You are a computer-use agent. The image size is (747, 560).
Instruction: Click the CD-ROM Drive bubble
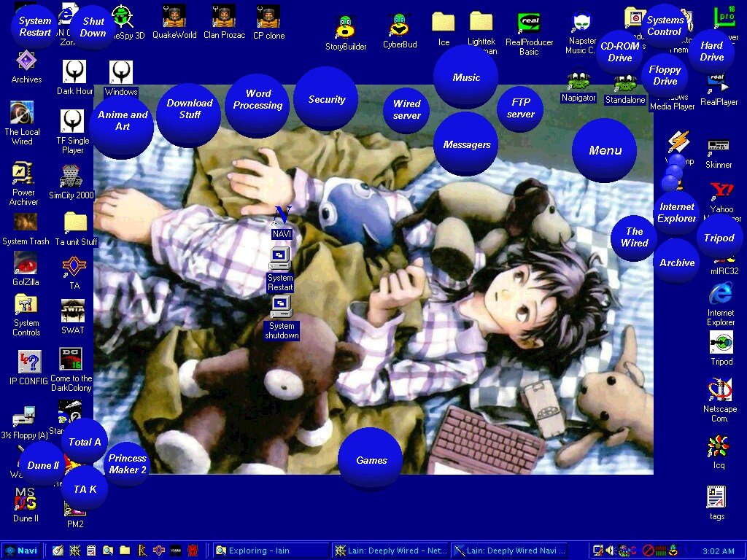(x=619, y=52)
